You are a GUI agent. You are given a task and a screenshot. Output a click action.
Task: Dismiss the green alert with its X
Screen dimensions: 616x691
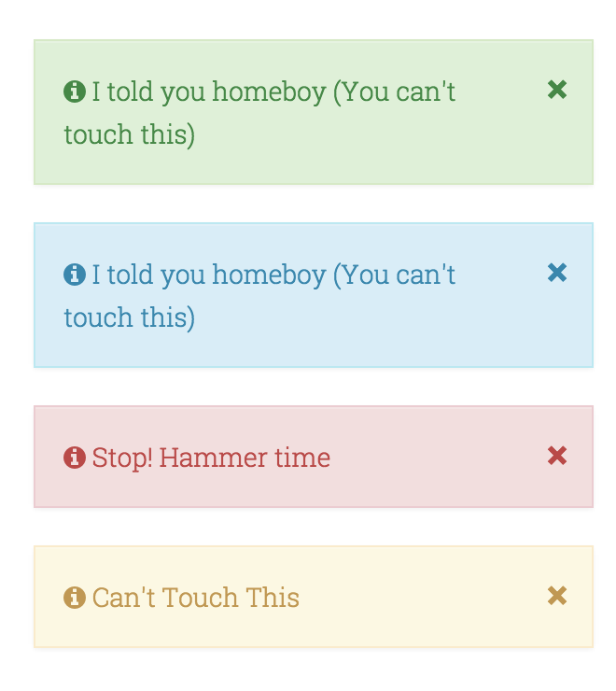coord(557,90)
